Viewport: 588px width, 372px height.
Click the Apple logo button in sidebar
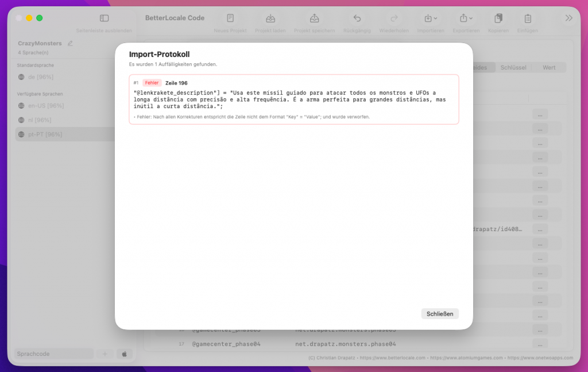(124, 354)
